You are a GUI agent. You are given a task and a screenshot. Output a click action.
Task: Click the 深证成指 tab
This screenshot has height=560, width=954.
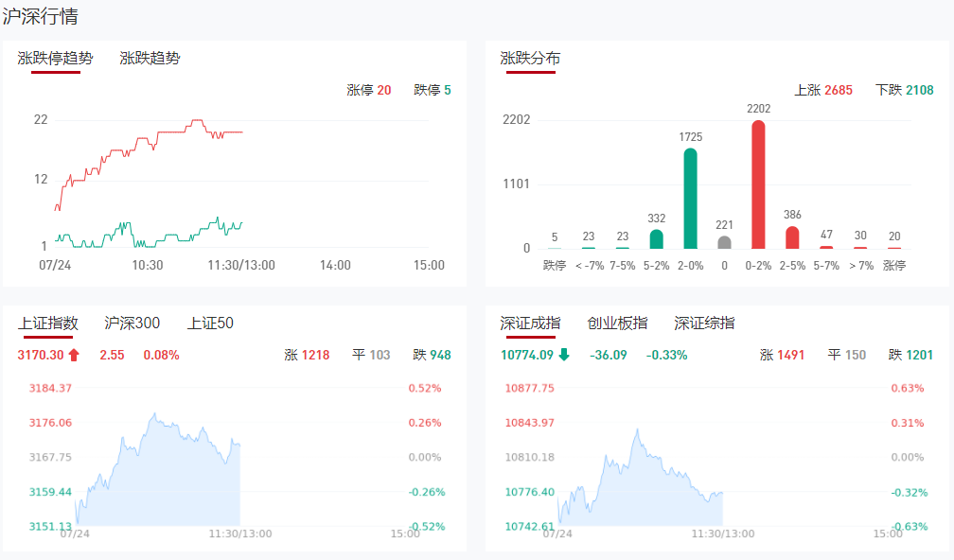click(530, 324)
